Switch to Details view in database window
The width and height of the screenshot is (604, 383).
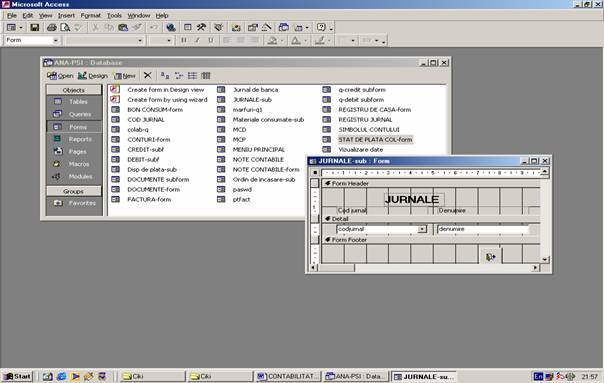(x=206, y=76)
